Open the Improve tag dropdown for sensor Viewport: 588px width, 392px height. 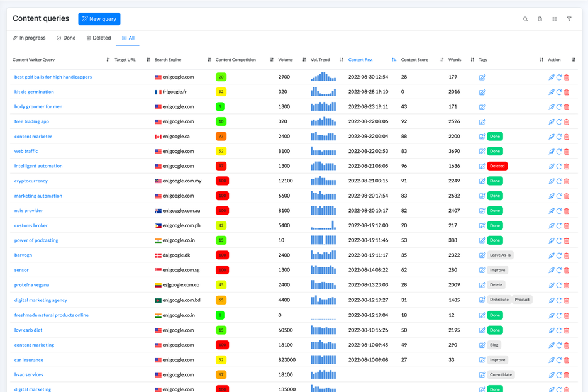[x=497, y=270]
